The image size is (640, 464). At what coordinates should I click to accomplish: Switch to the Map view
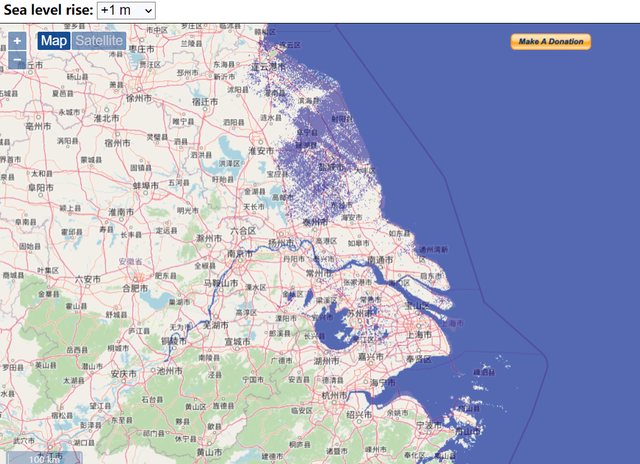[54, 41]
